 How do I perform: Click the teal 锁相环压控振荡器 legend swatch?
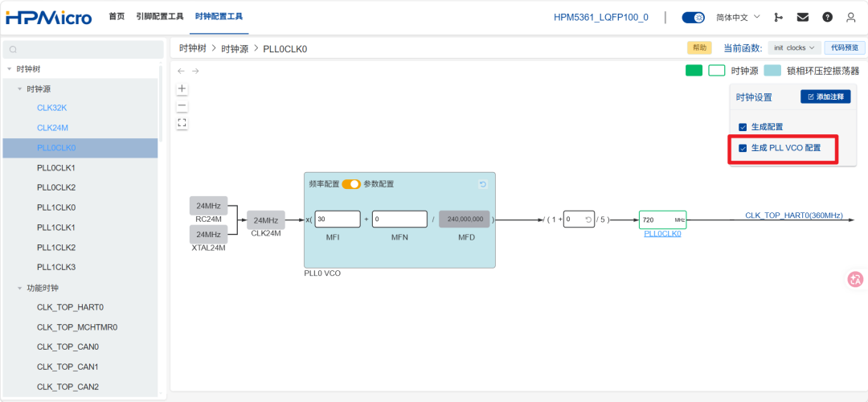tap(772, 70)
